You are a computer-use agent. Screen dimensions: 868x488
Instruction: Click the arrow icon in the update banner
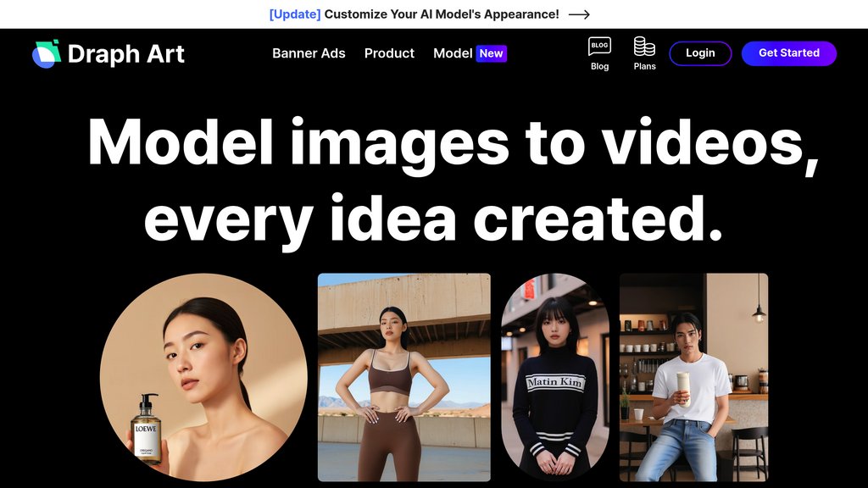pos(579,14)
